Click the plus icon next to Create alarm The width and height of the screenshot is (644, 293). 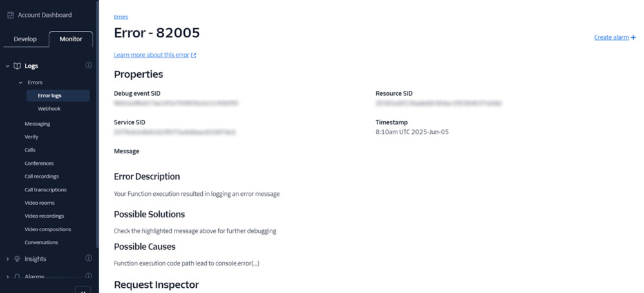point(634,37)
